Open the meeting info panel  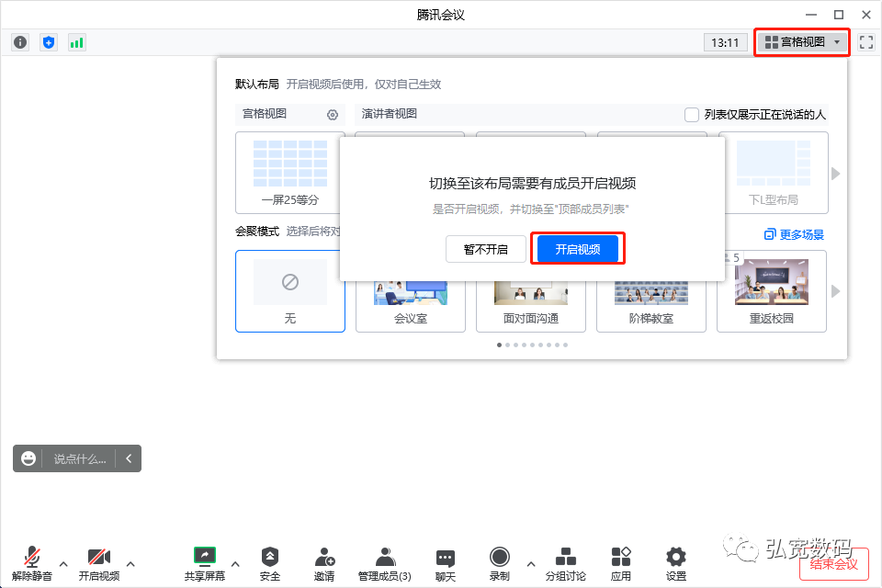(x=19, y=41)
